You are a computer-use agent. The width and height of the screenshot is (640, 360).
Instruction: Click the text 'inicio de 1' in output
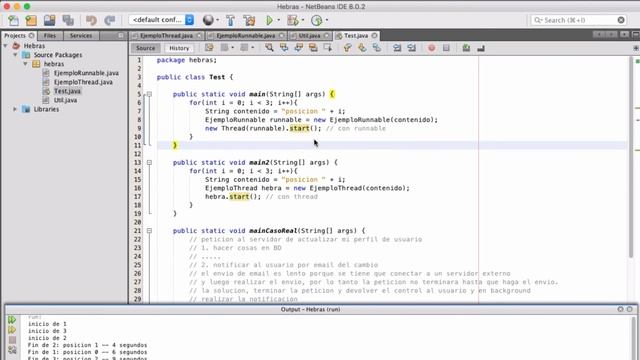click(x=47, y=324)
